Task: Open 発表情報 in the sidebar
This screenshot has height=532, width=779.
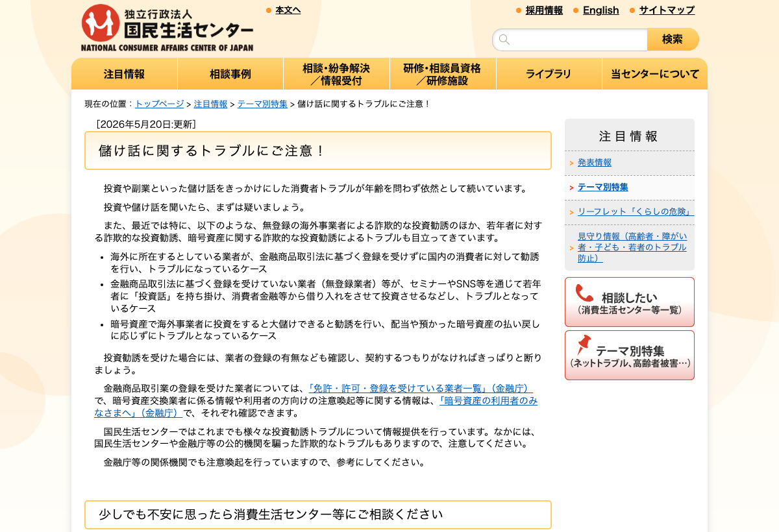Action: tap(595, 163)
